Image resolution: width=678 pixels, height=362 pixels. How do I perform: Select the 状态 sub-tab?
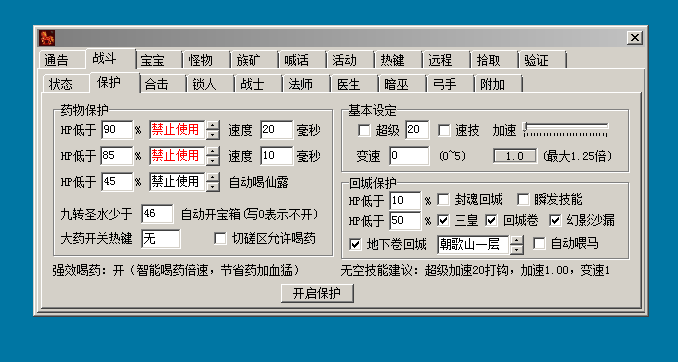click(x=65, y=84)
